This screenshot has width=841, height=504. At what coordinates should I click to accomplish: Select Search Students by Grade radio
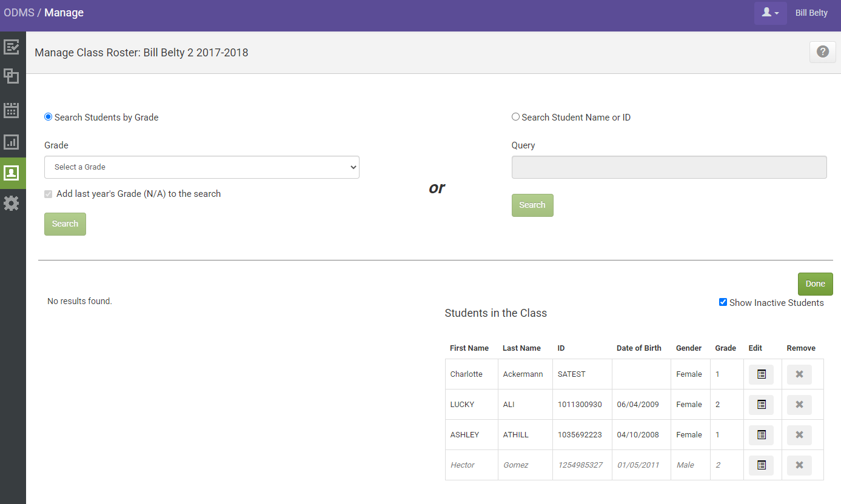tap(49, 117)
